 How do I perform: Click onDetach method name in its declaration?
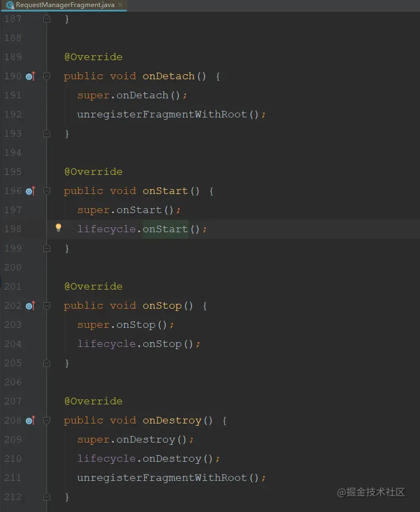coord(168,76)
